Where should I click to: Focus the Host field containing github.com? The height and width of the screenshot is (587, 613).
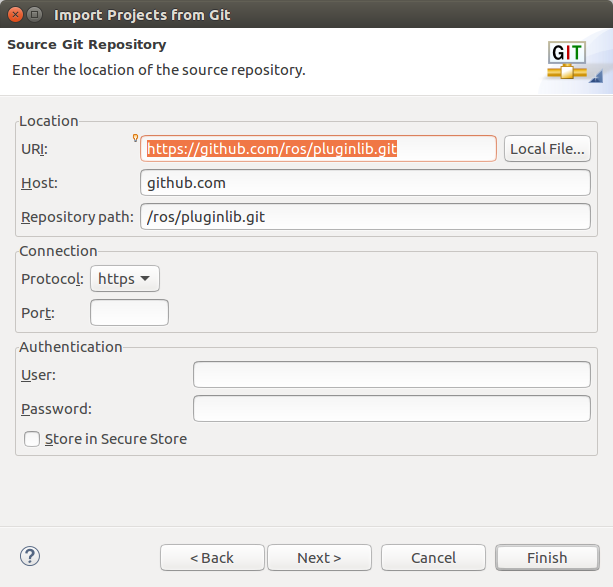pos(365,183)
